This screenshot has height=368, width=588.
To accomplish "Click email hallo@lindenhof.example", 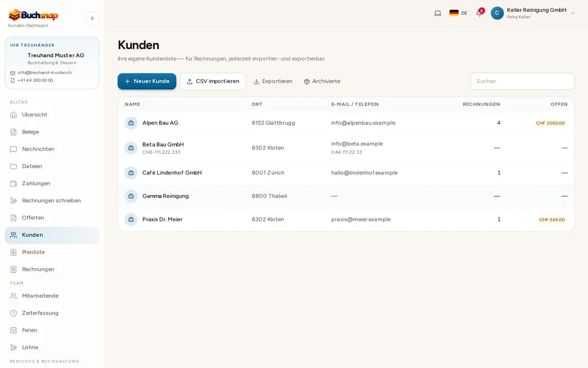I will (364, 173).
